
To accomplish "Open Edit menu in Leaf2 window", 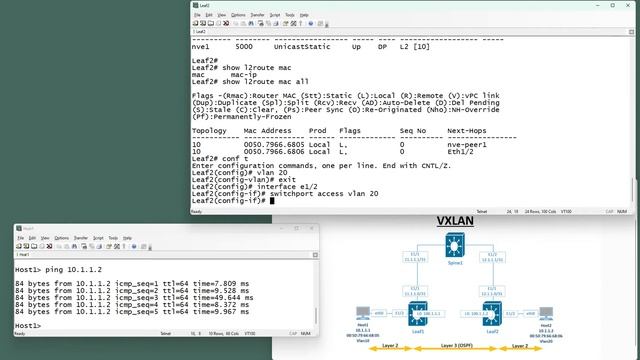I will (x=209, y=15).
